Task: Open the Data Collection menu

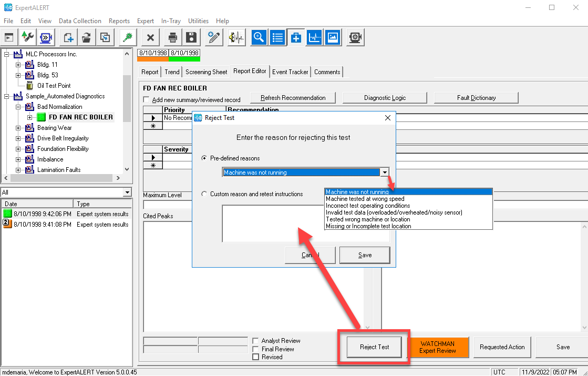Action: (80, 21)
